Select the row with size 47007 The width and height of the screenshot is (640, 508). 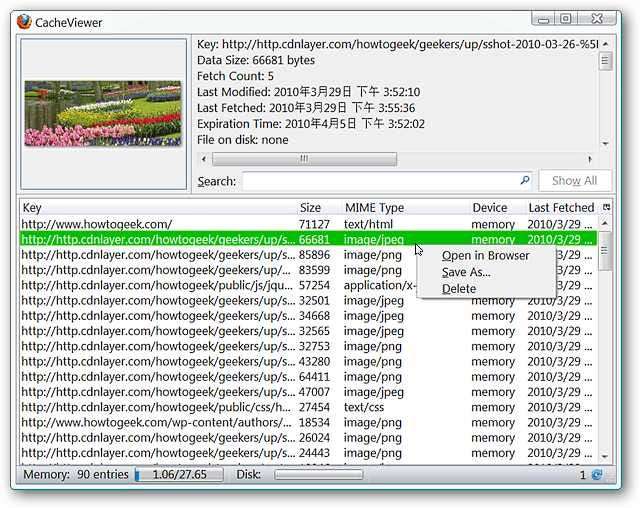pyautogui.click(x=308, y=392)
